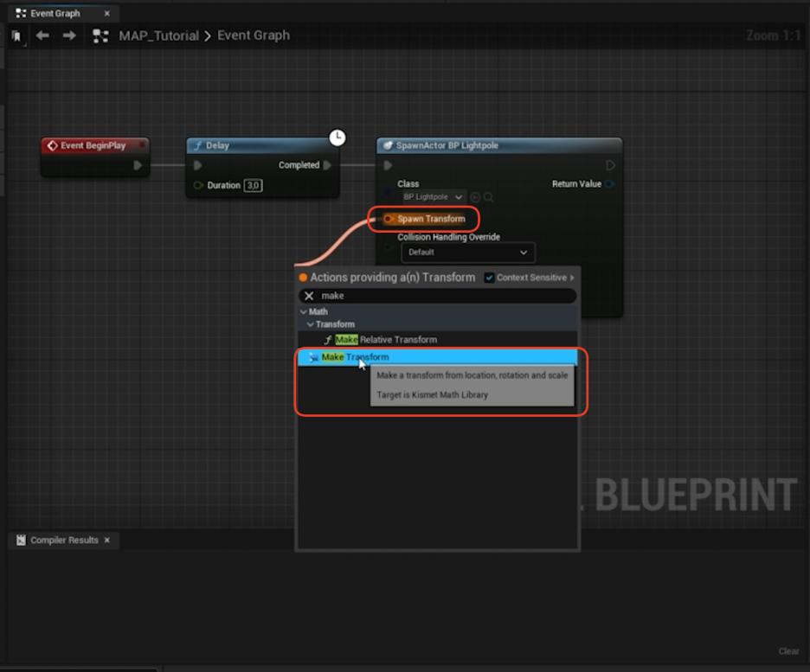Select the Delay node header

point(262,145)
